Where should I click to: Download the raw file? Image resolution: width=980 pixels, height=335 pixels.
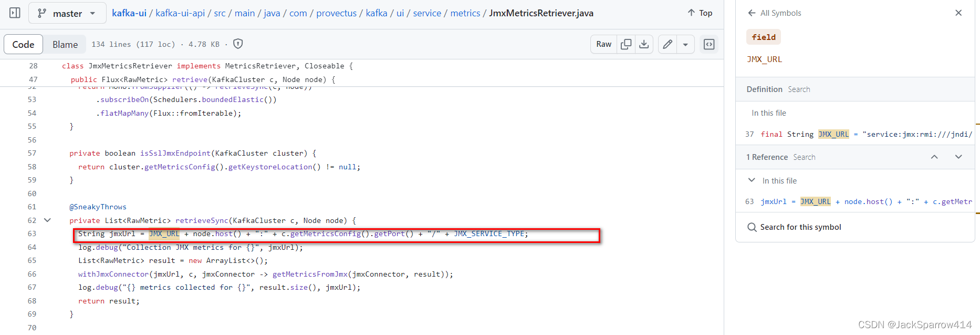[644, 44]
